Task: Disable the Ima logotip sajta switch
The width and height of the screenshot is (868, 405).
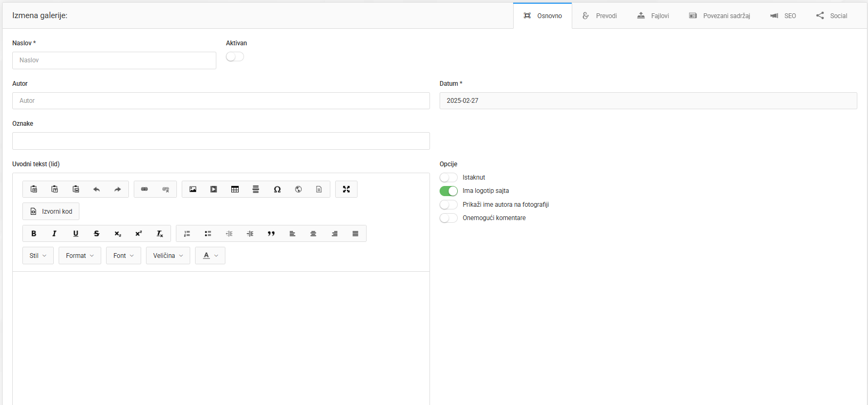Action: click(449, 191)
